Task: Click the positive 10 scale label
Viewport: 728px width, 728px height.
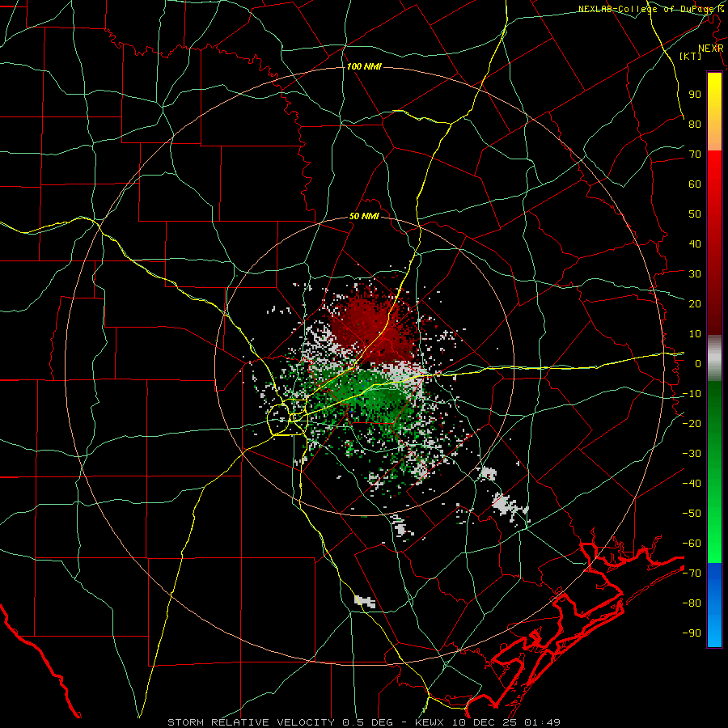Action: tap(695, 334)
